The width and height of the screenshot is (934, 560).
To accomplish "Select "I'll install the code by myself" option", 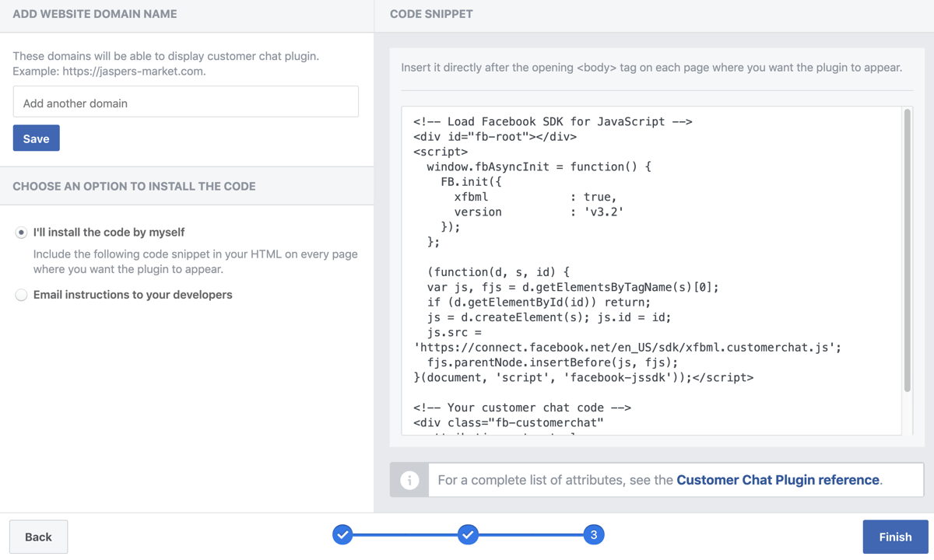I will (21, 233).
